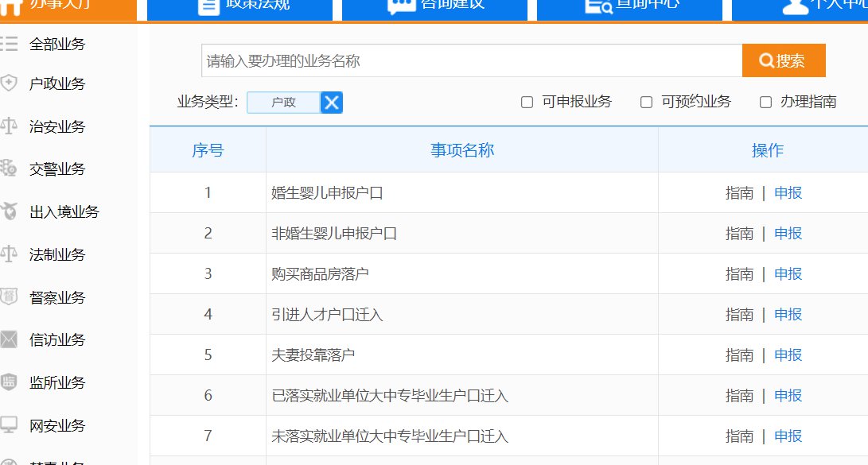The image size is (868, 465).
Task: Click the 户政 business type tag
Action: (283, 103)
